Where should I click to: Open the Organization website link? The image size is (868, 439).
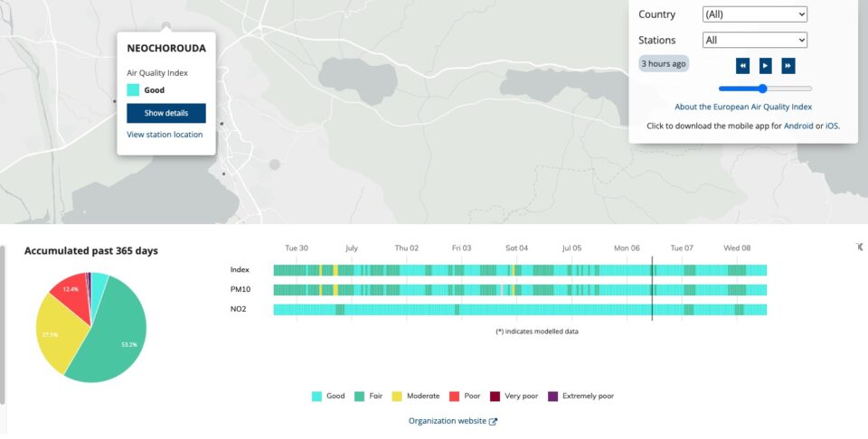pyautogui.click(x=448, y=421)
